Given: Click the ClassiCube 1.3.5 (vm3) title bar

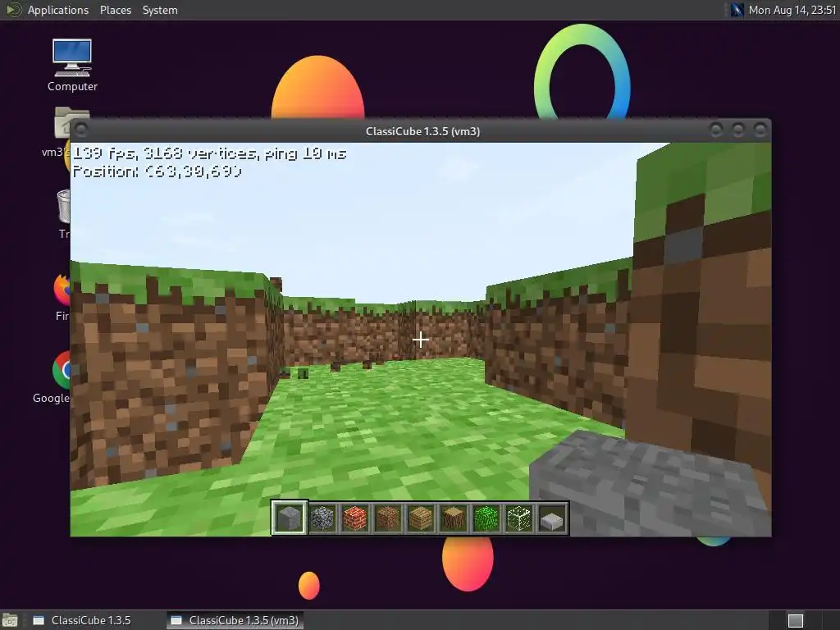Looking at the screenshot, I should click(422, 131).
